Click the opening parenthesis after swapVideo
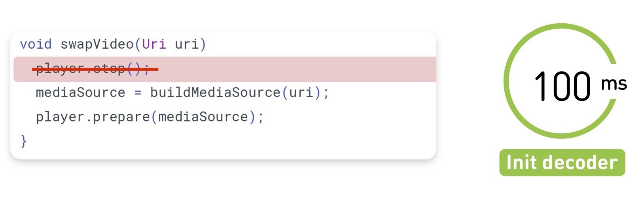This screenshot has width=644, height=197. [x=138, y=44]
